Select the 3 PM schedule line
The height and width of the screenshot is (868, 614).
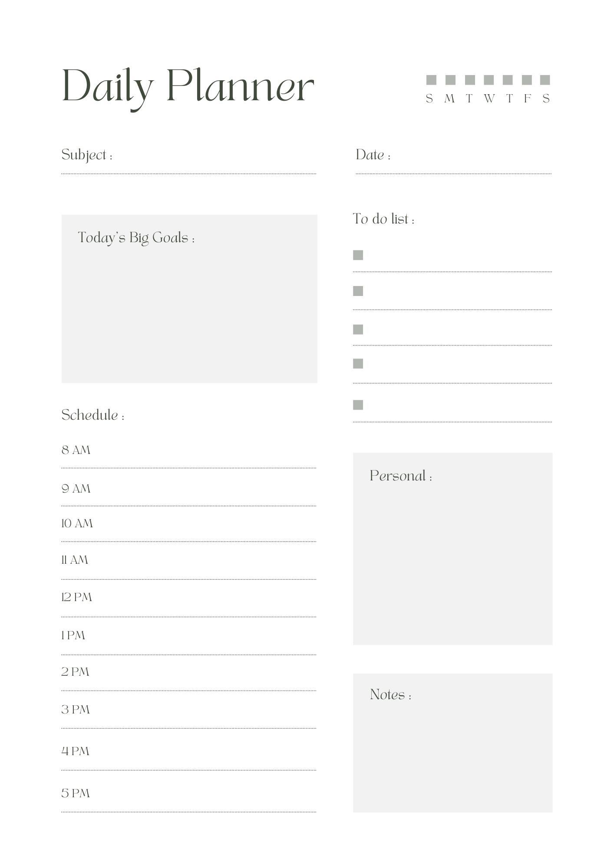[x=189, y=716]
